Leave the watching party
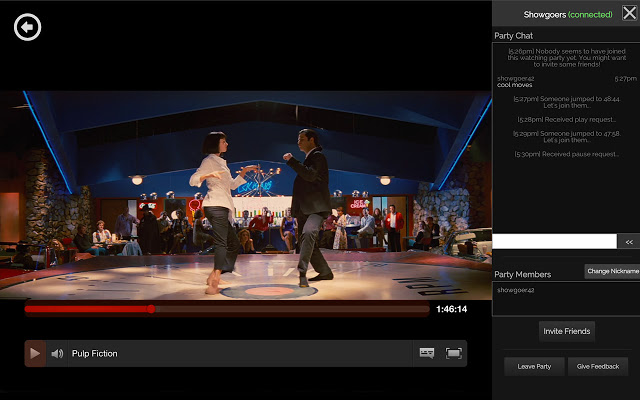Viewport: 640px width, 400px height. tap(534, 366)
